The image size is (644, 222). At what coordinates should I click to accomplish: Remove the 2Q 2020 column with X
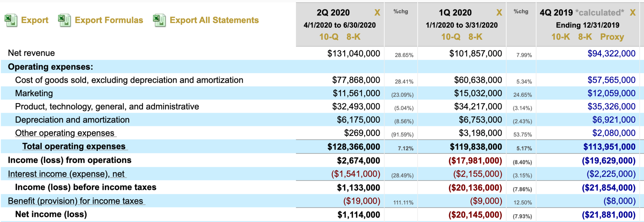click(377, 13)
